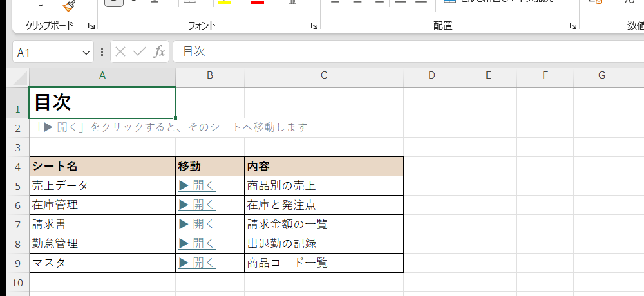This screenshot has width=644, height=296.
Task: Select the 目次 title cell
Action: coord(102,103)
